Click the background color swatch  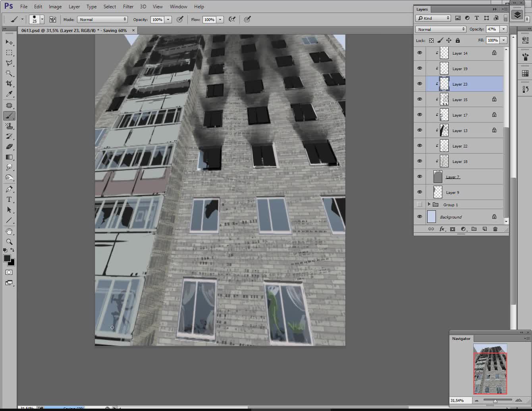tap(12, 263)
